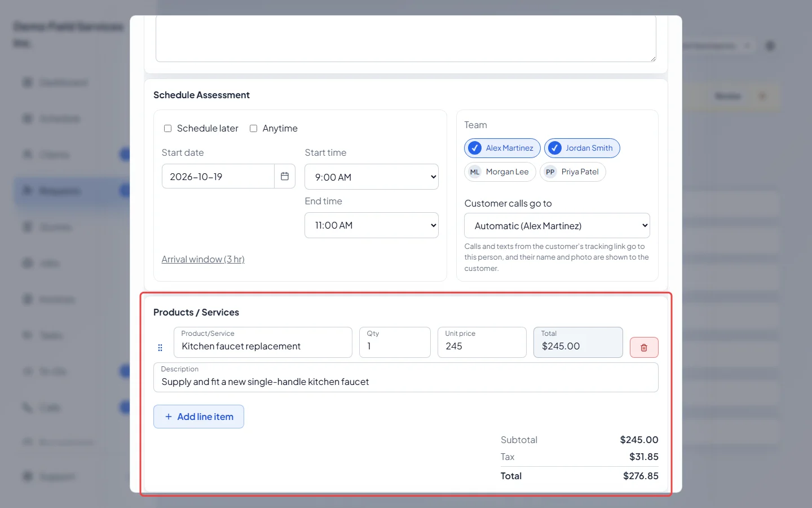Viewport: 812px width, 508px height.
Task: Click the plus icon in Add line item
Action: pyautogui.click(x=168, y=417)
